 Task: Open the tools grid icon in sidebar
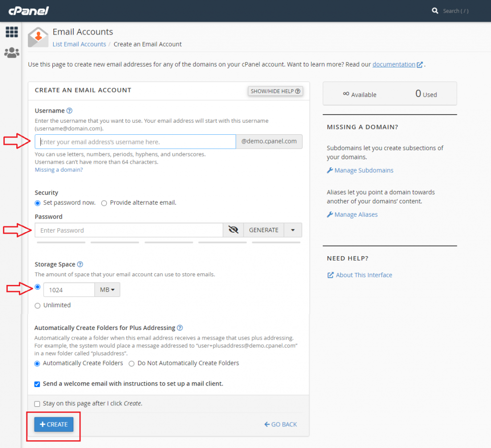[x=12, y=32]
